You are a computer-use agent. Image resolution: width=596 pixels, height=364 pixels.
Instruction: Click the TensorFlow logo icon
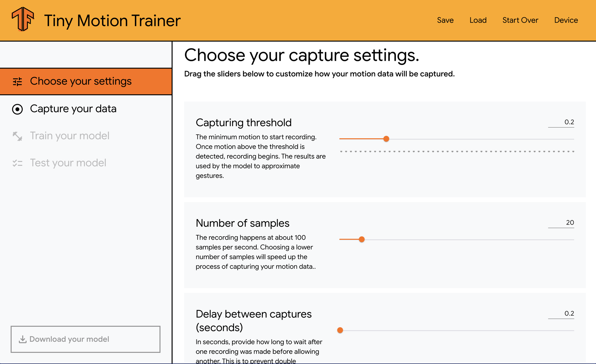click(x=23, y=19)
